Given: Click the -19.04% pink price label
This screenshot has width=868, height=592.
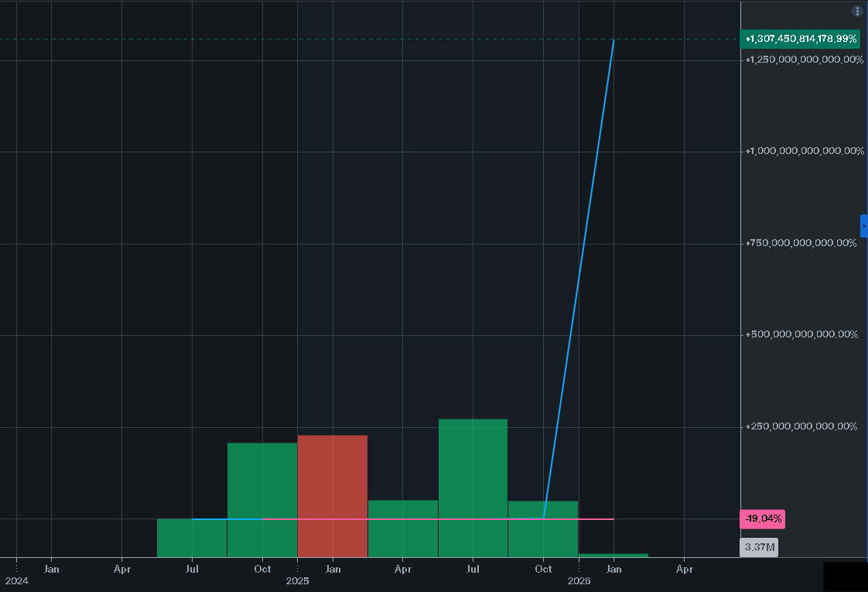Looking at the screenshot, I should [762, 519].
